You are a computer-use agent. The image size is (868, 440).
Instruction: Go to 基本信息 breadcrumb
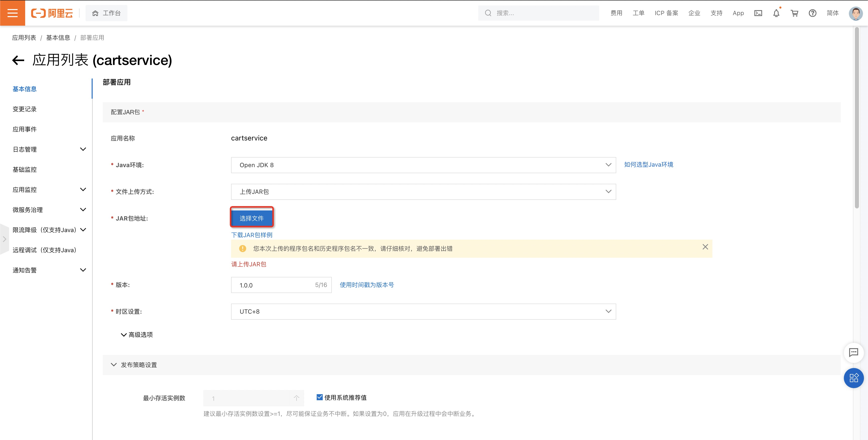coord(58,38)
